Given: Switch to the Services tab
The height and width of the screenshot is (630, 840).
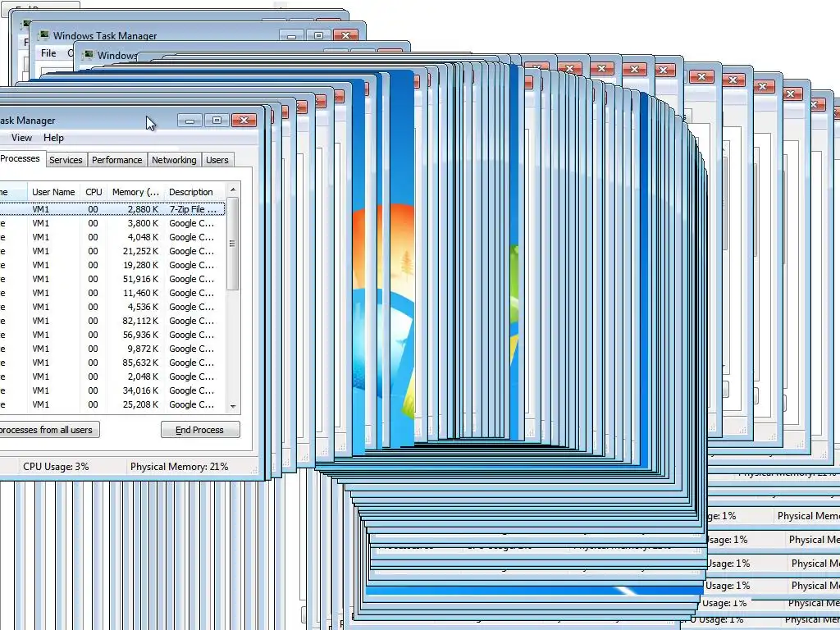Looking at the screenshot, I should (66, 160).
